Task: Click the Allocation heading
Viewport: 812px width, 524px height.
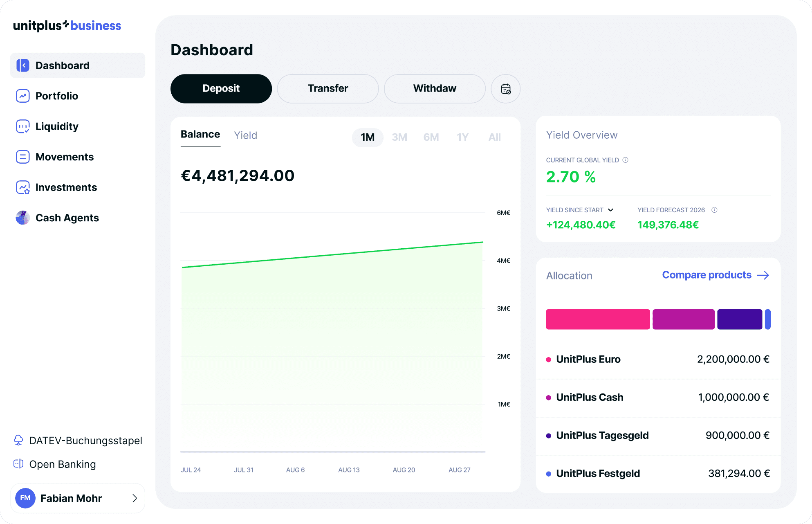Action: pos(569,276)
